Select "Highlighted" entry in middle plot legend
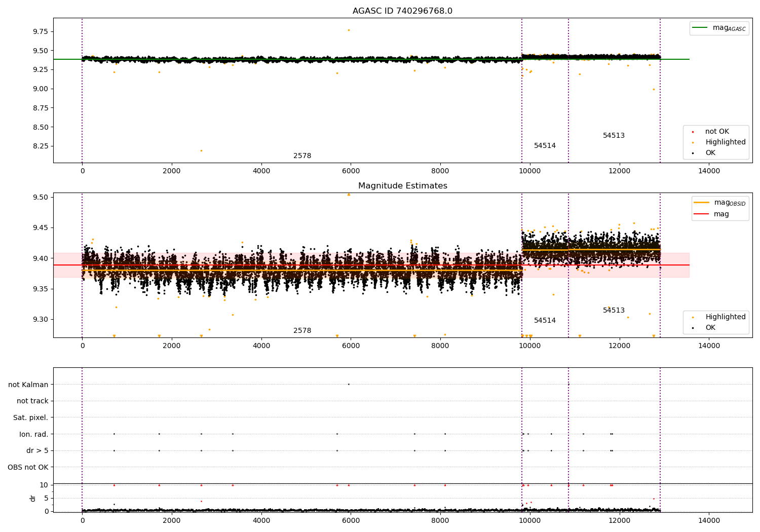The height and width of the screenshot is (532, 760). tap(726, 317)
